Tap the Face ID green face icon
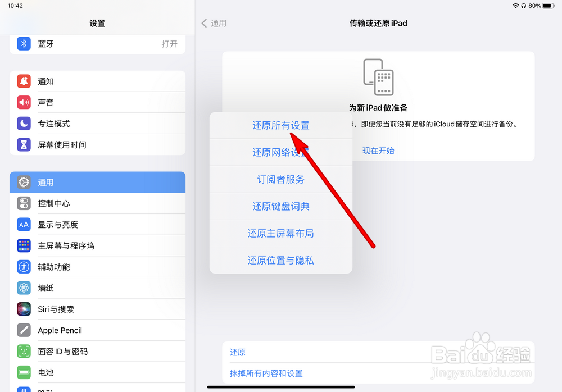 point(24,352)
